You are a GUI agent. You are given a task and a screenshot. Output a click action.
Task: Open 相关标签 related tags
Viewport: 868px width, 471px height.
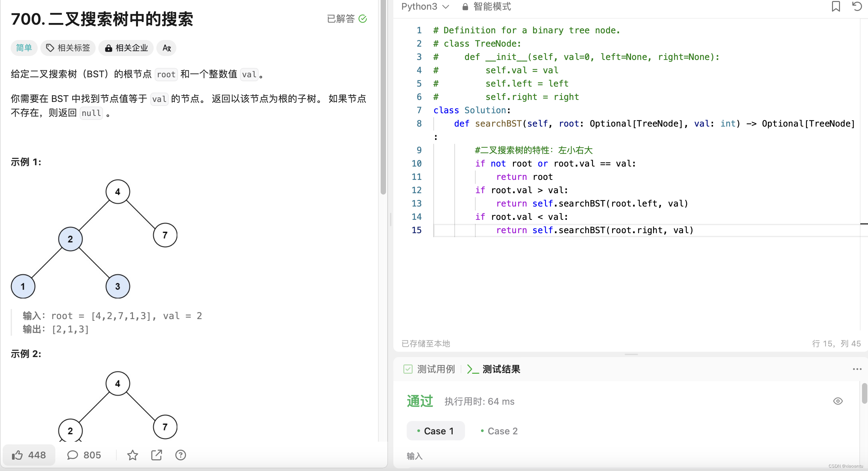tap(68, 48)
